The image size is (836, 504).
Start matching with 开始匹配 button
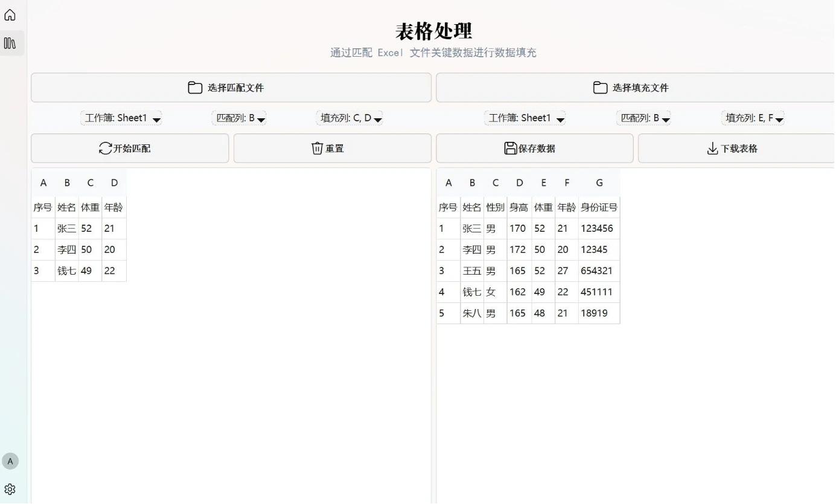click(130, 148)
